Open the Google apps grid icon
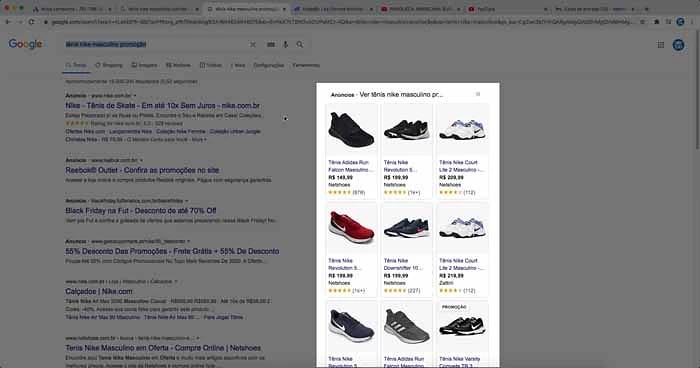700x368 pixels. coord(661,45)
